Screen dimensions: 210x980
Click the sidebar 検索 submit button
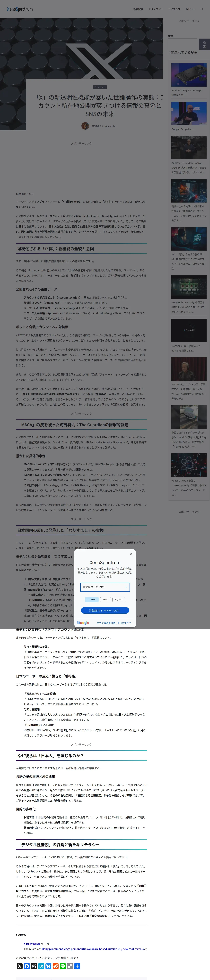pos(204,44)
